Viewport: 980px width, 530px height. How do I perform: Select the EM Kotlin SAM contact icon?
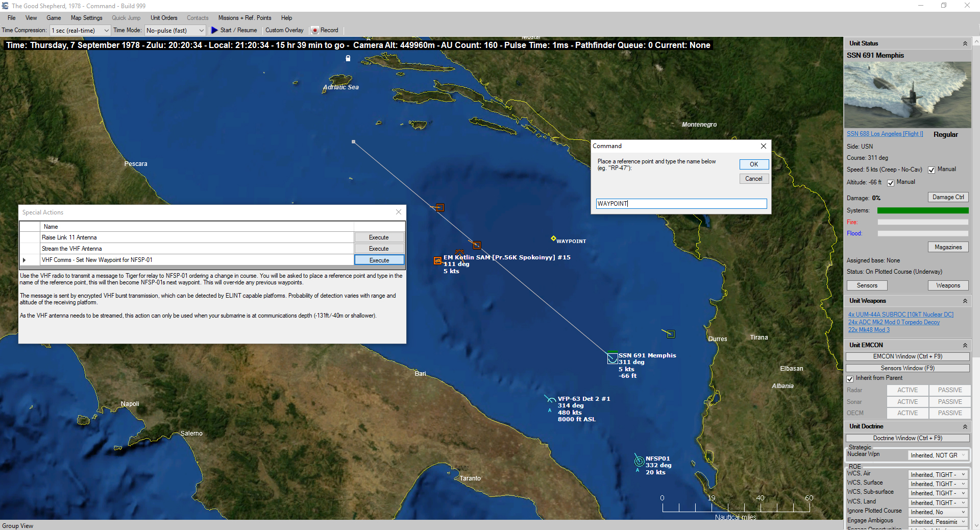click(437, 261)
